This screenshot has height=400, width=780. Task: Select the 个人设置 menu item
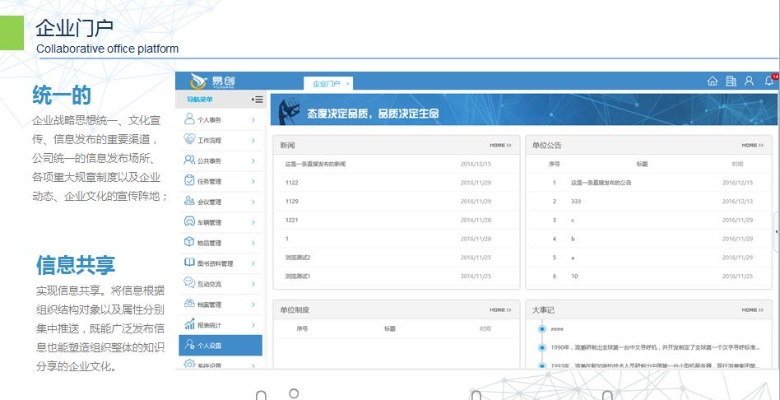pyautogui.click(x=220, y=345)
